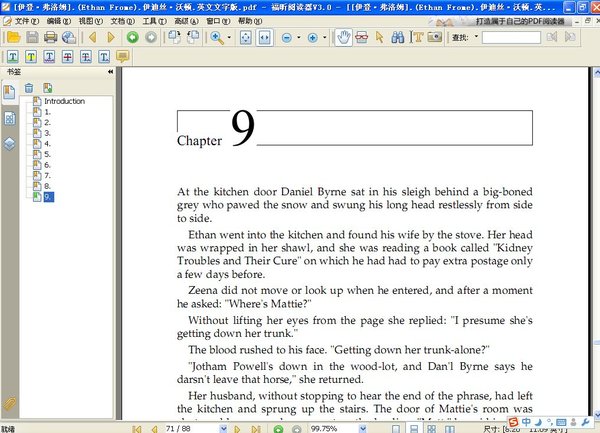Rotate page clockwise icon
Viewport: 600px width, 433px height.
(x=193, y=37)
